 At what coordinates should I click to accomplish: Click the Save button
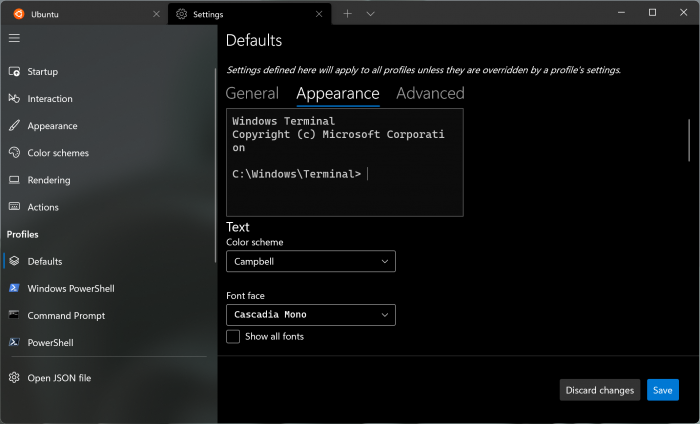(662, 390)
